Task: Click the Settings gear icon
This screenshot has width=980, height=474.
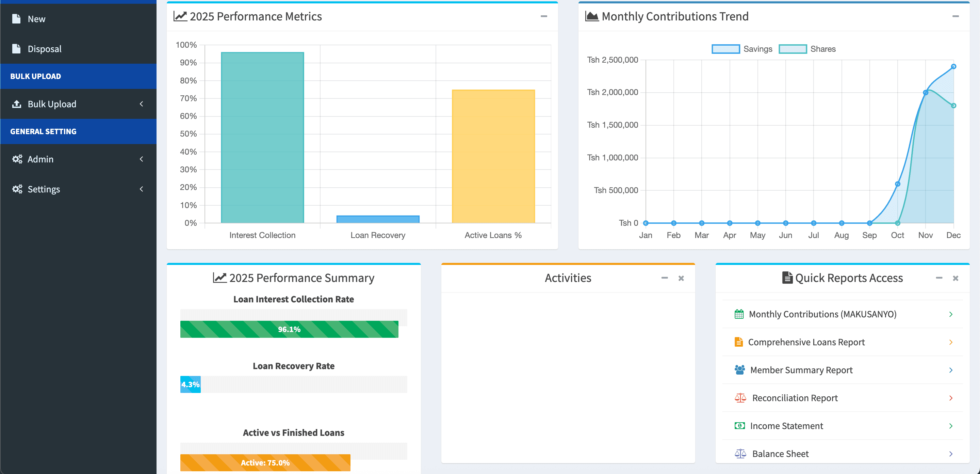Action: (17, 189)
